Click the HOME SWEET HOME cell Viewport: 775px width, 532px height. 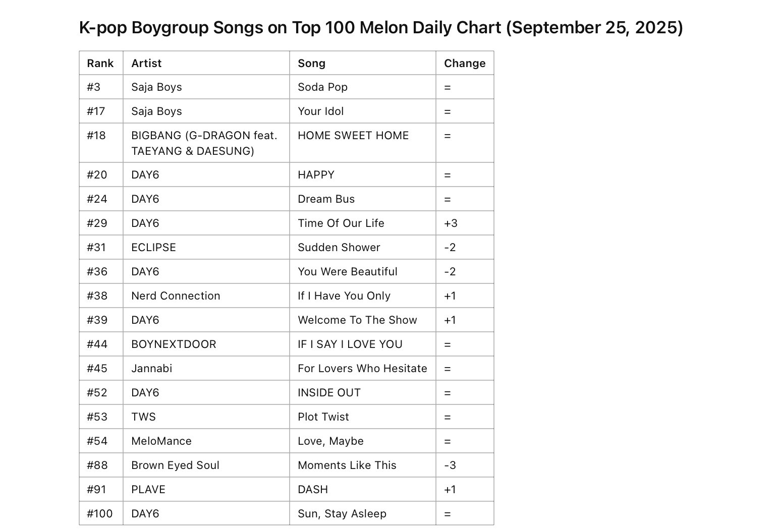[363, 143]
